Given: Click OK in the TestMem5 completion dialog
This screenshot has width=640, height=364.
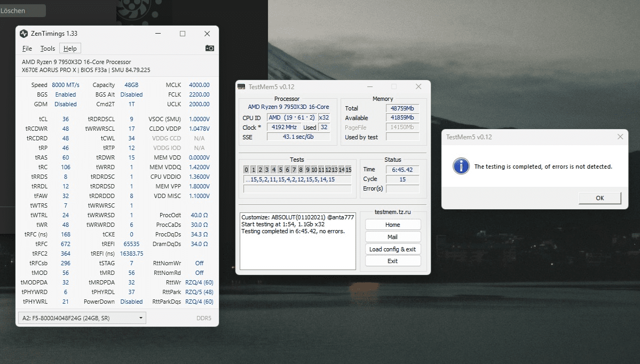Looking at the screenshot, I should click(599, 198).
